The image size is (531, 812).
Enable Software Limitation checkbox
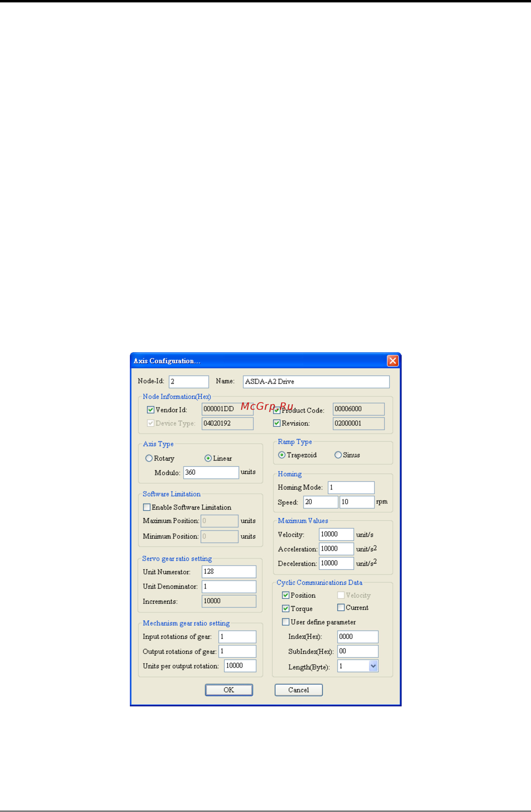(147, 507)
